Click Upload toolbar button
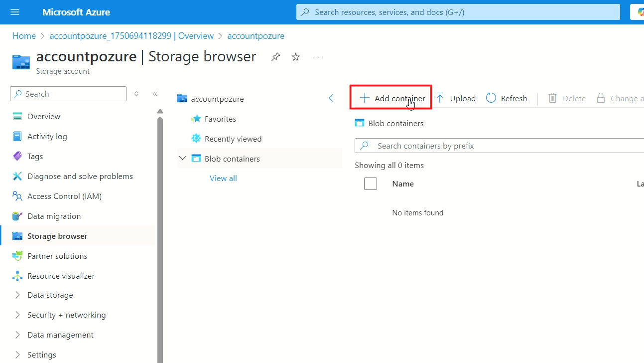The width and height of the screenshot is (644, 363). tap(456, 98)
